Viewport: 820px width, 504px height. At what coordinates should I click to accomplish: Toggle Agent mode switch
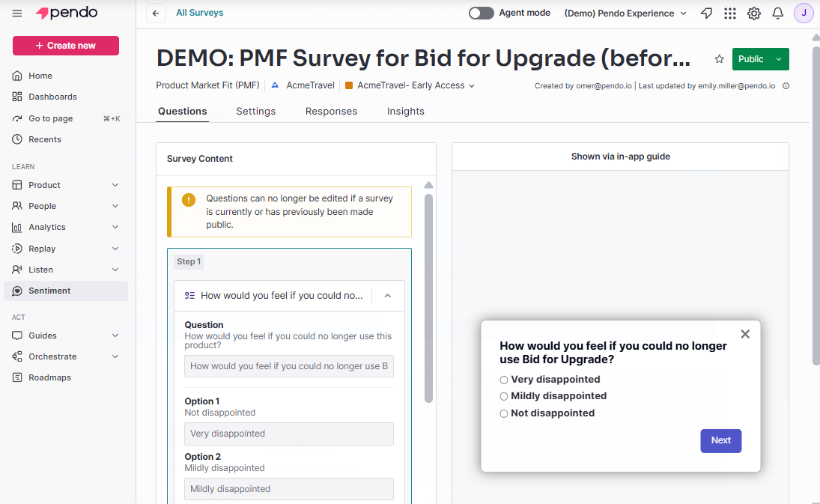pos(481,13)
